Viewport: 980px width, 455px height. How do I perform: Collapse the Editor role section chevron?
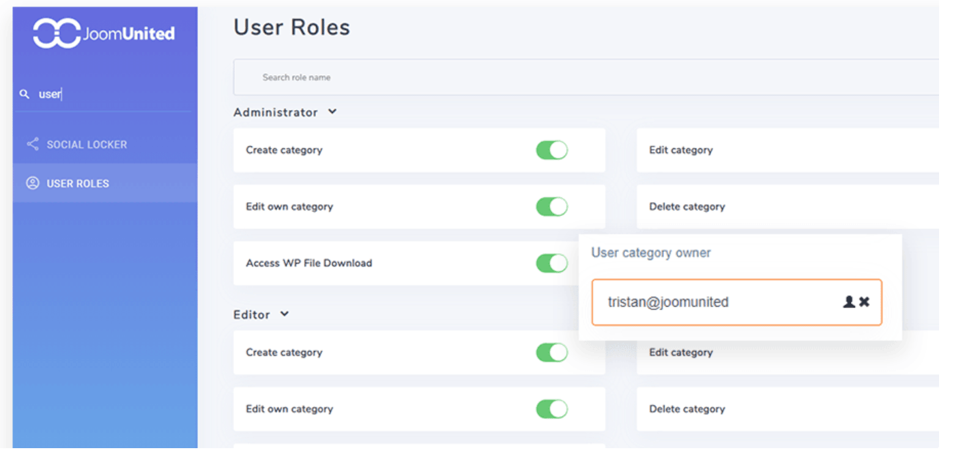click(285, 314)
